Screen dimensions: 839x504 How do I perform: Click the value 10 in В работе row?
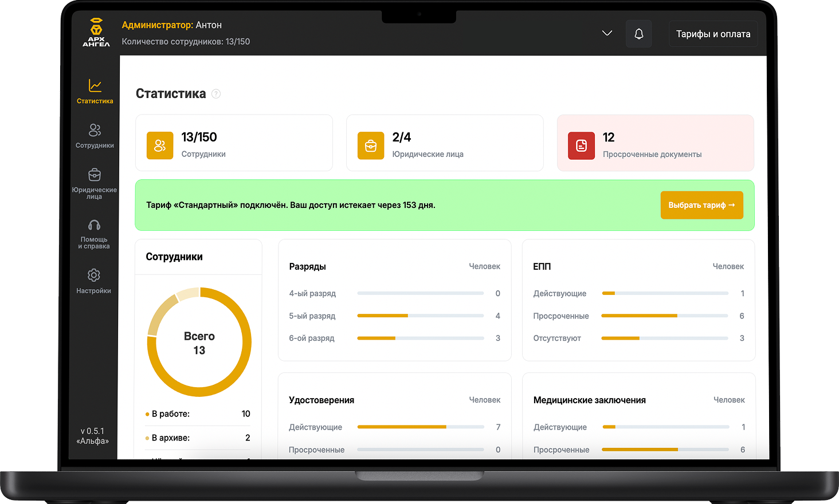point(246,414)
